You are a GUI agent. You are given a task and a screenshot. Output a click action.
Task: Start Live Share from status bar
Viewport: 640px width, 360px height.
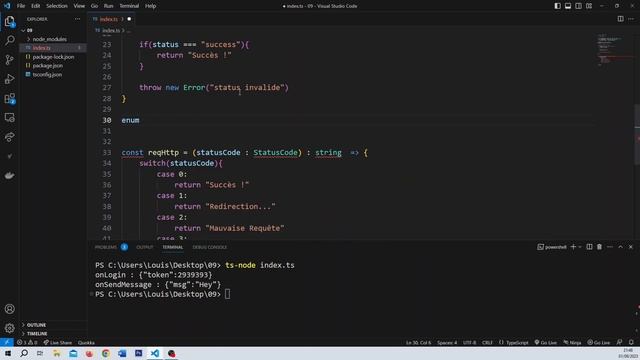tap(58, 342)
